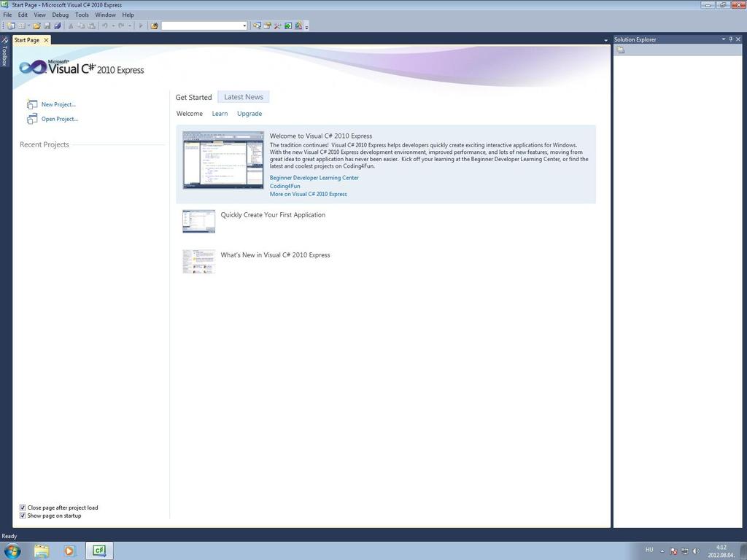Screen dimensions: 747x560
Task: Open the Debug menu
Action: click(61, 15)
